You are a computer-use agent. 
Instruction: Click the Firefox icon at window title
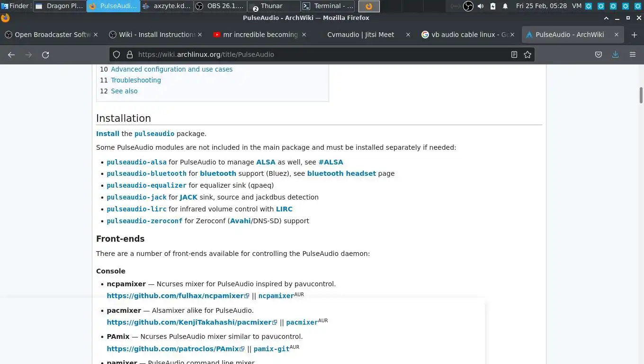[x=5, y=18]
